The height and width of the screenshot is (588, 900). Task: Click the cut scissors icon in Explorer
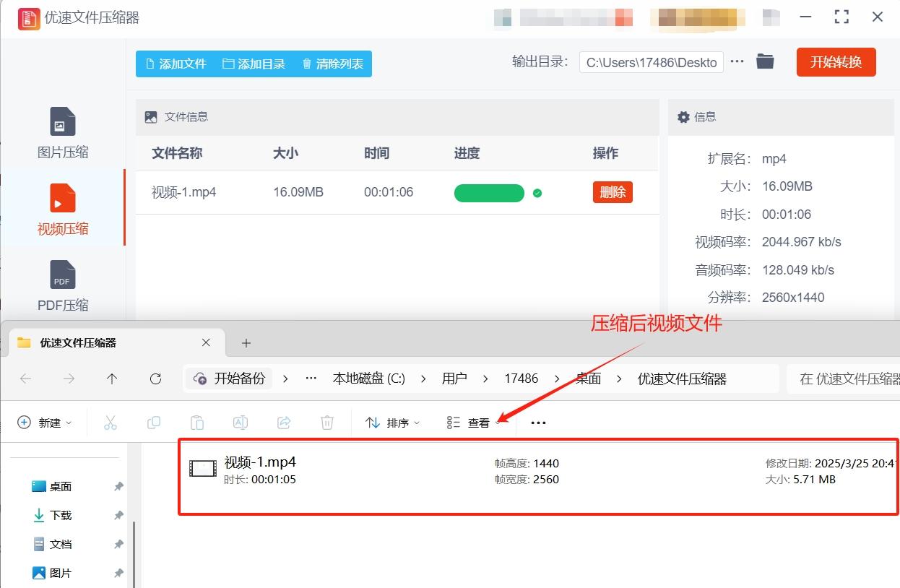pos(111,423)
